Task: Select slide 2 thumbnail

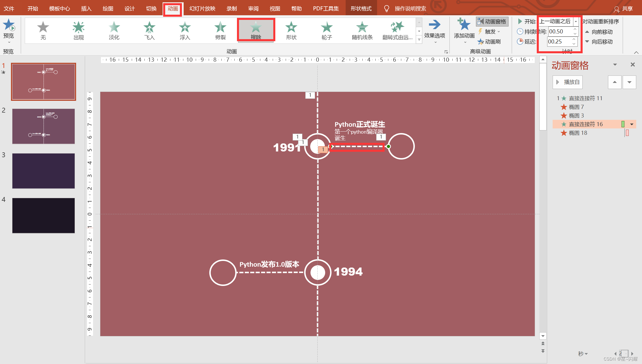Action: pyautogui.click(x=44, y=126)
